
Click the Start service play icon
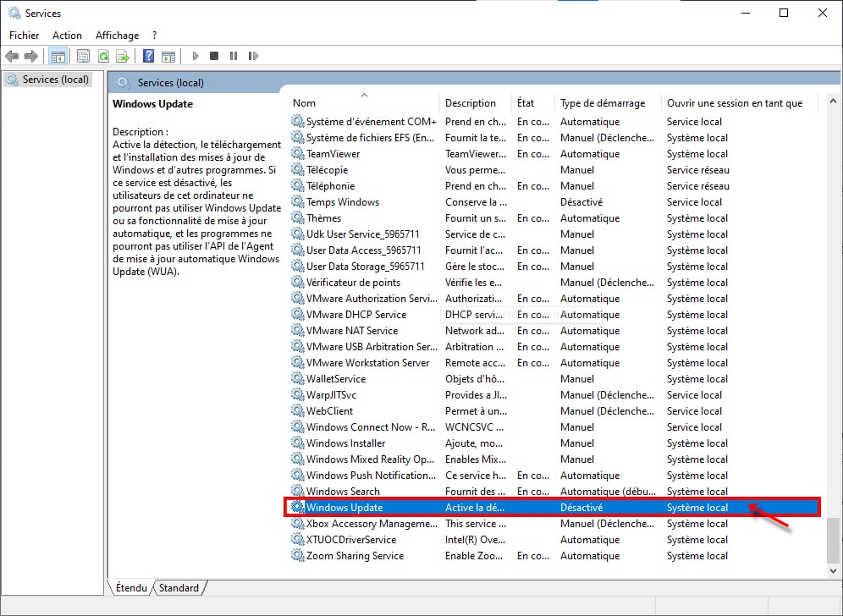[x=196, y=56]
